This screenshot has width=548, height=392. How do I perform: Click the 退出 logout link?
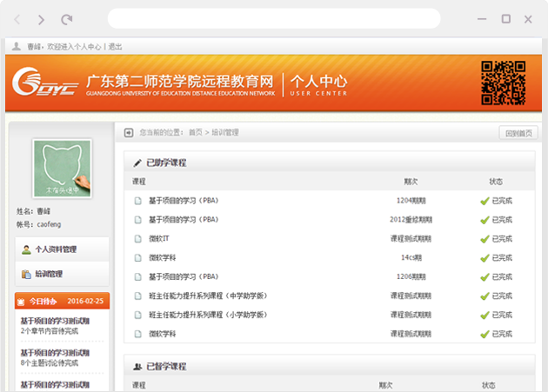tap(115, 47)
